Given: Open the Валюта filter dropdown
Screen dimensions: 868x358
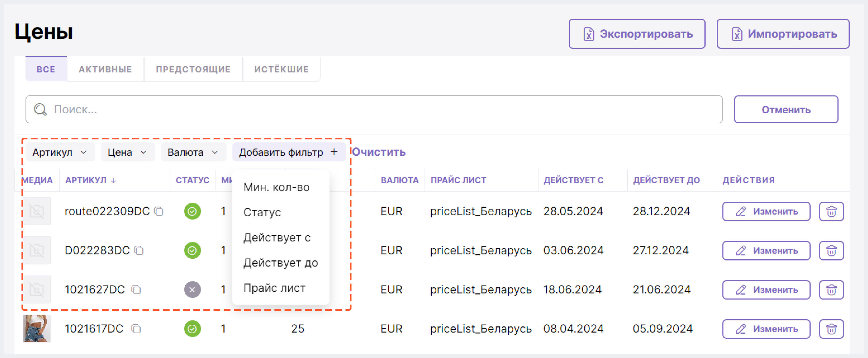Looking at the screenshot, I should coord(193,152).
